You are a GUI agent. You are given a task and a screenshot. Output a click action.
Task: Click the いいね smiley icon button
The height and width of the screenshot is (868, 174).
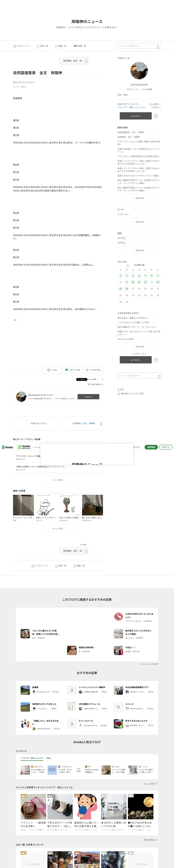pos(52,370)
